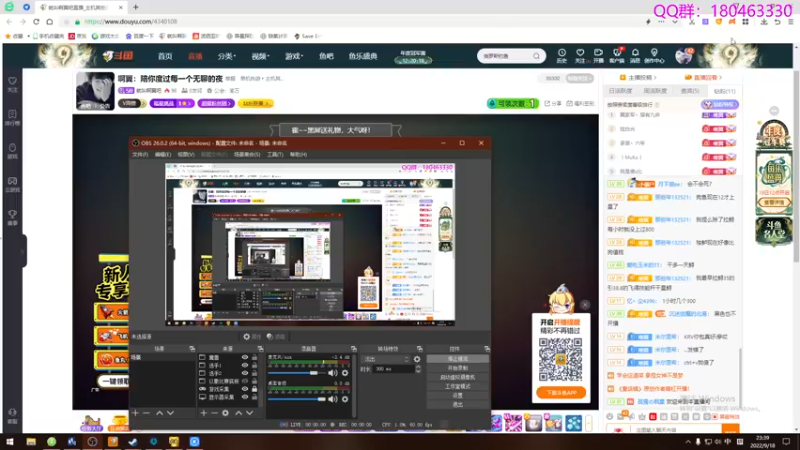800x450 pixels.
Task: Toggle visibility of 显示器采集 source
Action: (245, 396)
